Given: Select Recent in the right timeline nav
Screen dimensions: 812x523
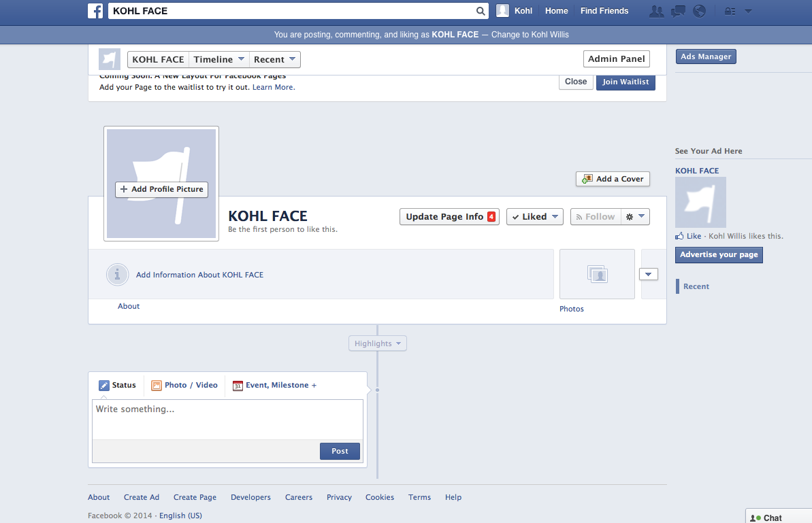Looking at the screenshot, I should click(696, 286).
